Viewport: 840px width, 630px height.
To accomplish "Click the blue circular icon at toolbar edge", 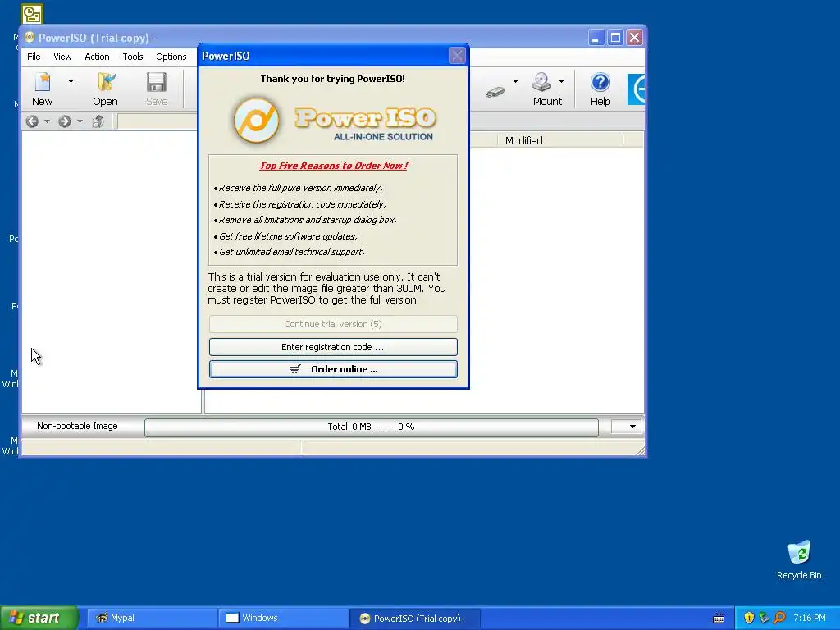I will point(636,89).
